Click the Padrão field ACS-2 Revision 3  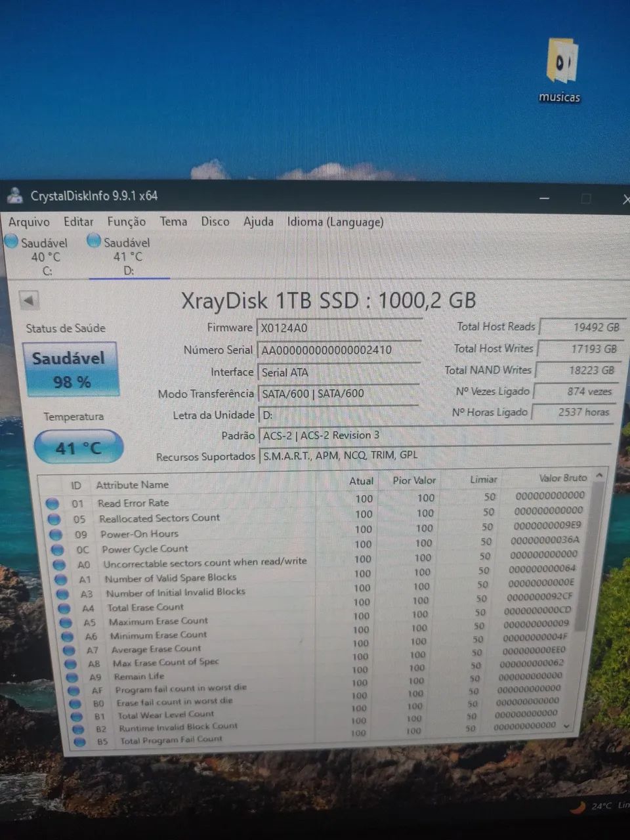pyautogui.click(x=437, y=435)
